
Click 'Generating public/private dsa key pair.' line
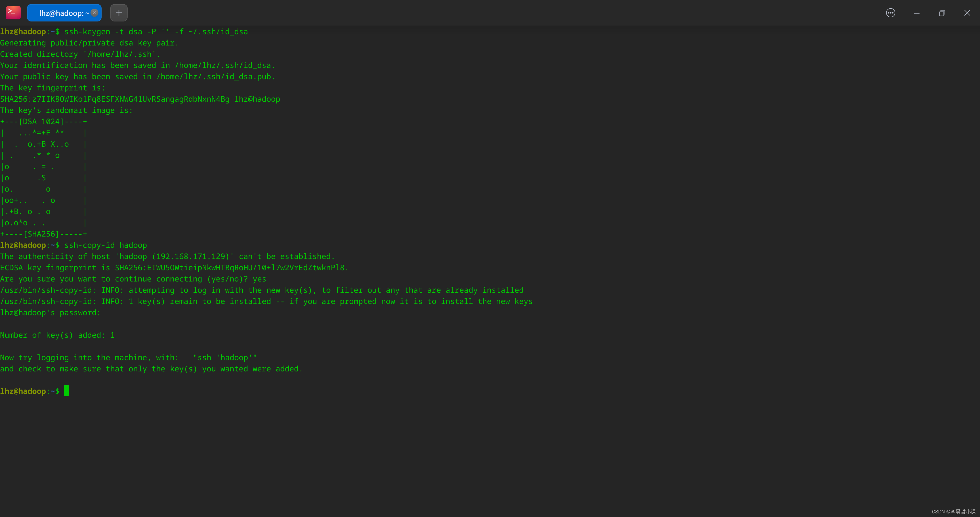[89, 43]
